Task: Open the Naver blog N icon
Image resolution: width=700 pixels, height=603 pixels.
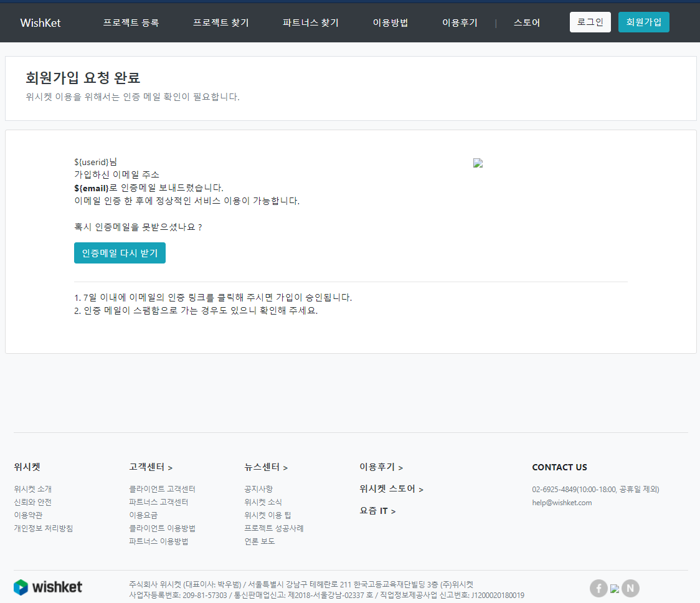Action: click(x=630, y=588)
